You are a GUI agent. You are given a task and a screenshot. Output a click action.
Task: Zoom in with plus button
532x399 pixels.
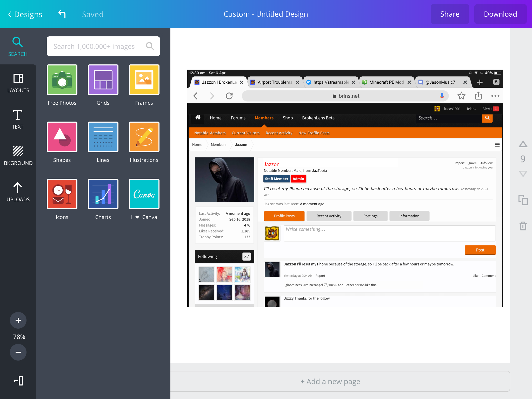coord(18,320)
